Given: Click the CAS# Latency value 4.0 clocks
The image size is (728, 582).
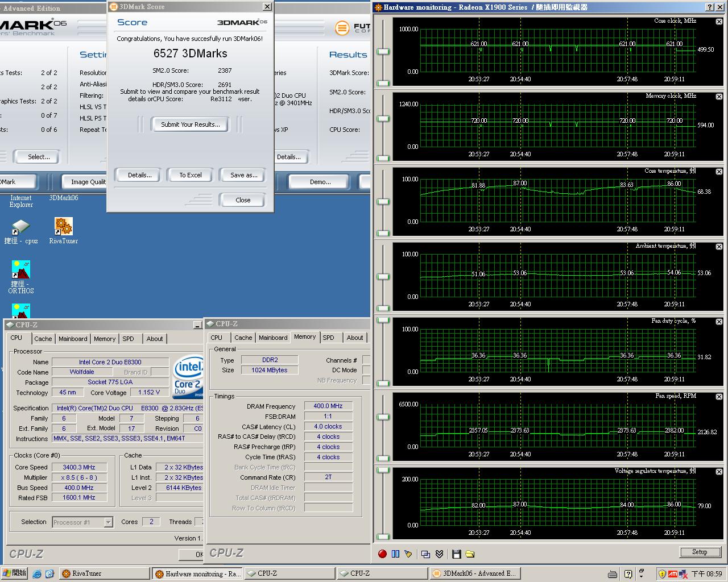Looking at the screenshot, I should pos(328,426).
